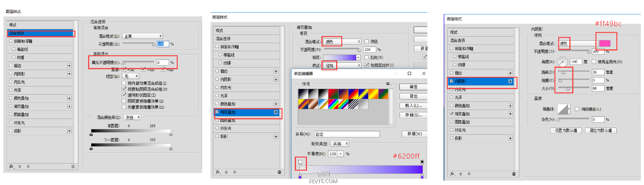This screenshot has height=185, width=644.
Task: Enable 反向(R) checkbox in Gradient Overlay (渐变叠加) dialog
Action: point(367,57)
